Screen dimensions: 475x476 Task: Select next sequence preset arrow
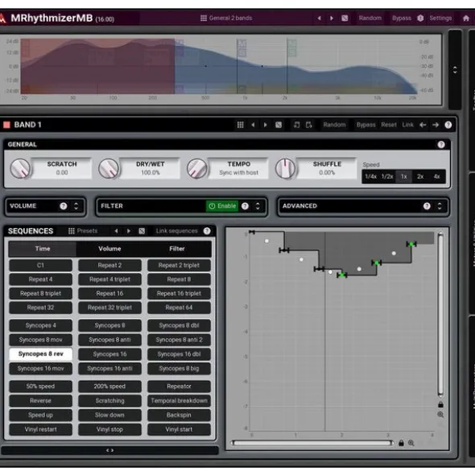(x=129, y=231)
